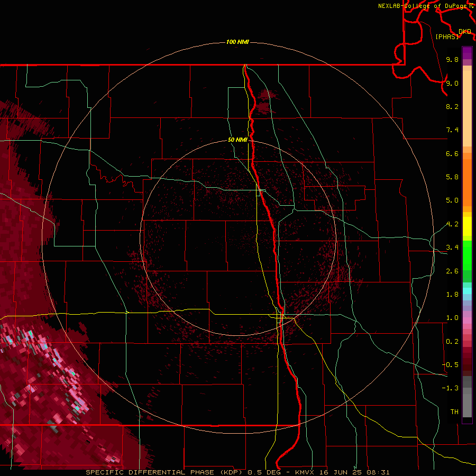Click the 5.0 value on the color scale
This screenshot has height=476, width=476.
452,200
